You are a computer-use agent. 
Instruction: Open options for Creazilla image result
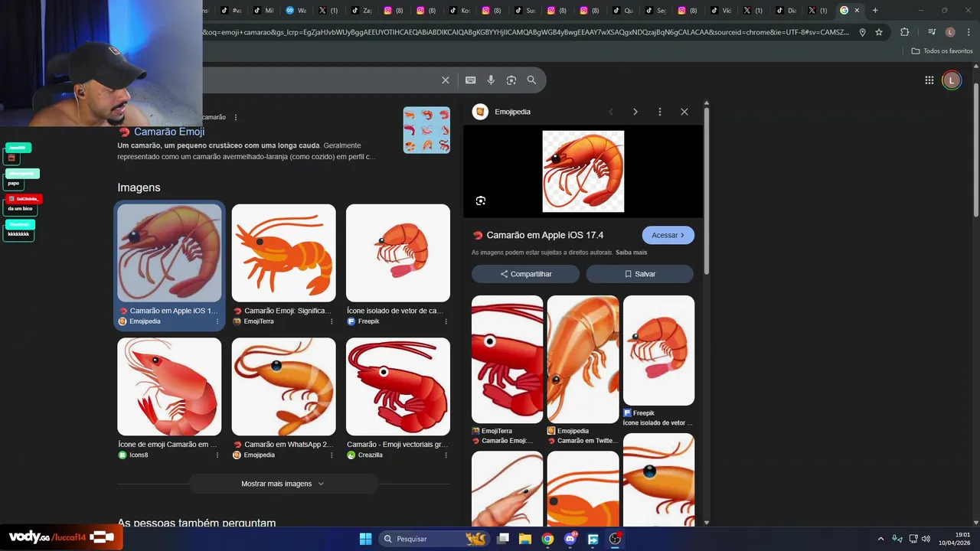click(x=446, y=455)
